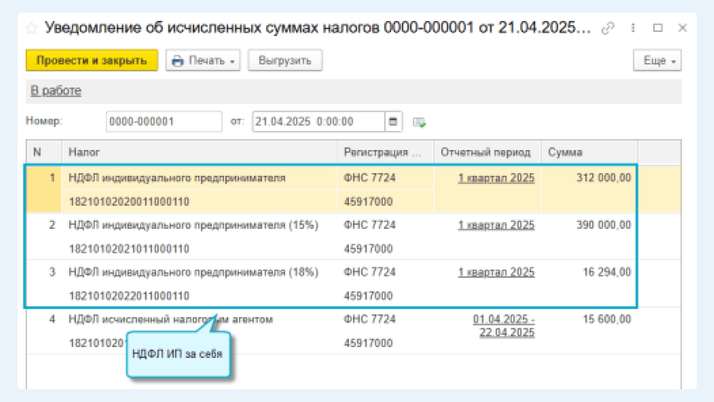Open the three-dot window options menu
714x402 pixels.
click(633, 28)
